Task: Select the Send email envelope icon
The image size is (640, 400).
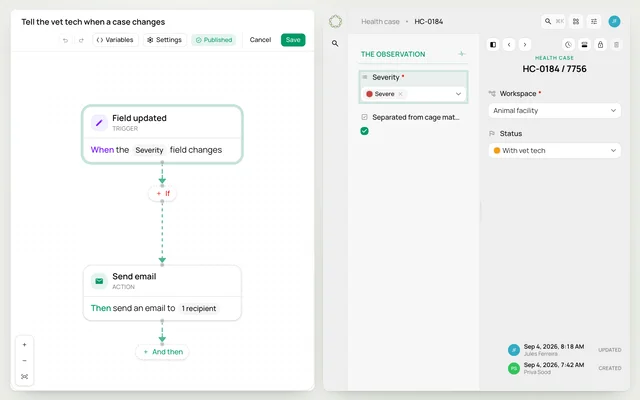Action: [99, 281]
